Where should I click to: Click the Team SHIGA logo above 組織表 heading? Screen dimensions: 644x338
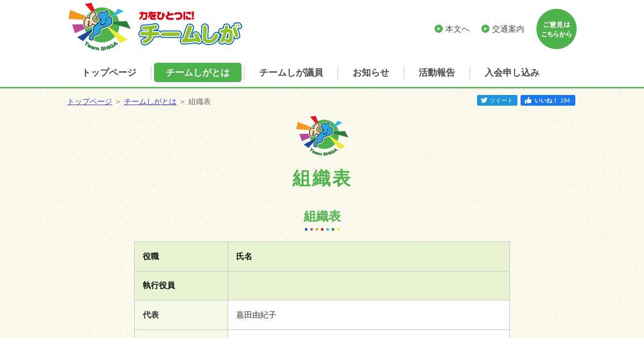[x=322, y=136]
